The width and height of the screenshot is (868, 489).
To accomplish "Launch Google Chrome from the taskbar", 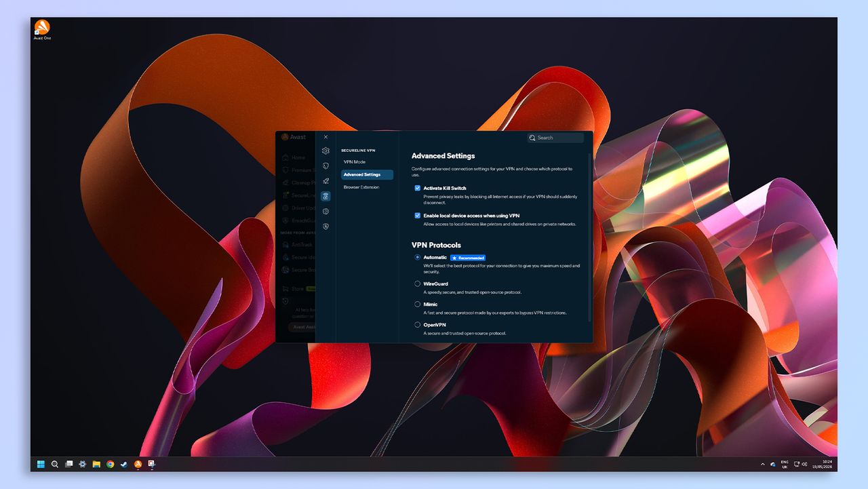I will pyautogui.click(x=110, y=465).
